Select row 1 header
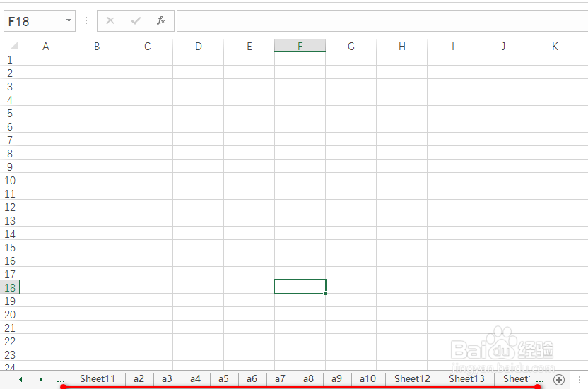This screenshot has width=588, height=389. coord(10,59)
